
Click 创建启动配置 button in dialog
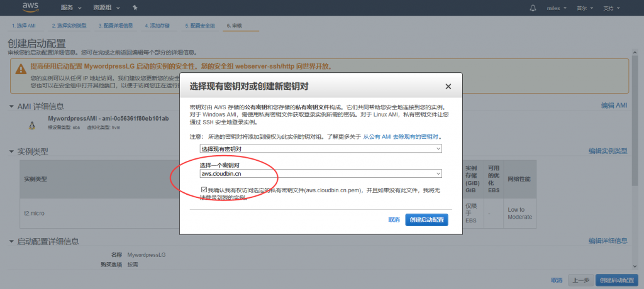(x=426, y=220)
